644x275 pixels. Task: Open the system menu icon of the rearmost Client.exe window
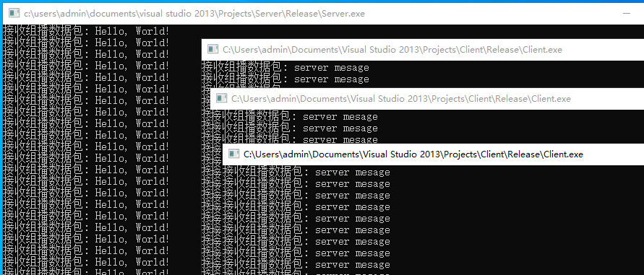pos(212,49)
